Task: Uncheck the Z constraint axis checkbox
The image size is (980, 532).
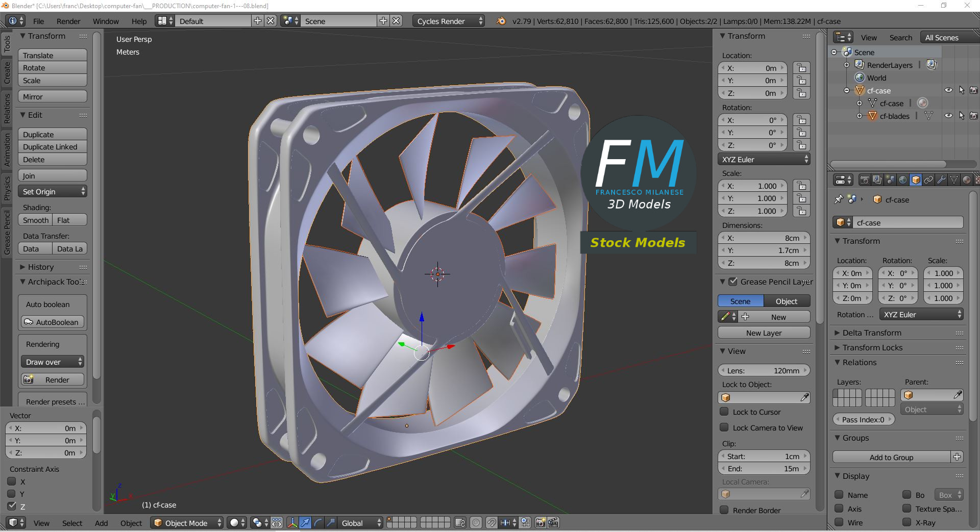Action: point(12,506)
